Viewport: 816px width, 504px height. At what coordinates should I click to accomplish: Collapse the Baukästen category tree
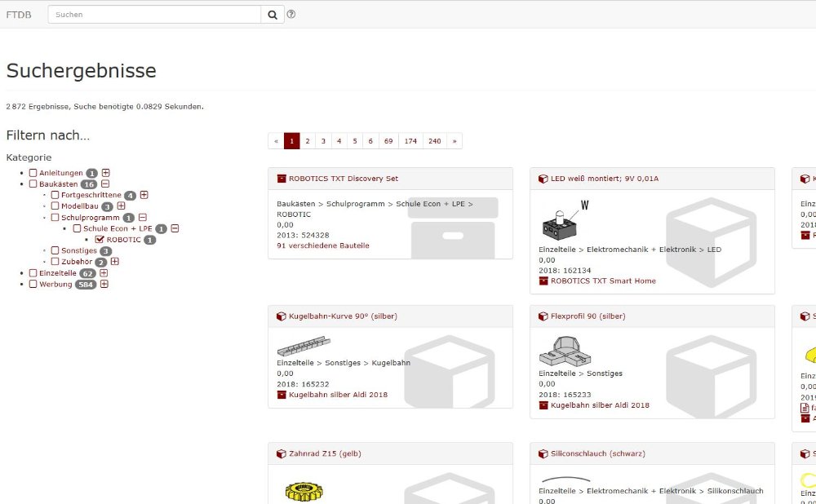pyautogui.click(x=105, y=183)
